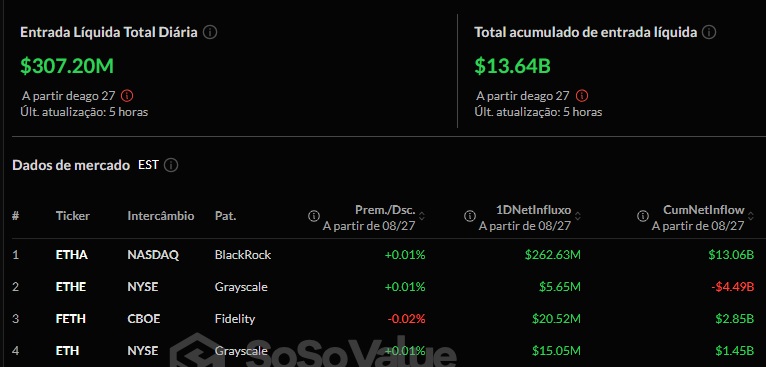Image resolution: width=766 pixels, height=367 pixels.
Task: Sort table by CumNetInflow arrows
Action: tap(751, 216)
